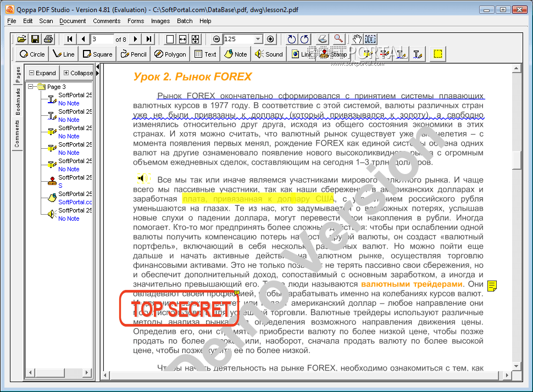
Task: Click the page number field
Action: [x=102, y=39]
